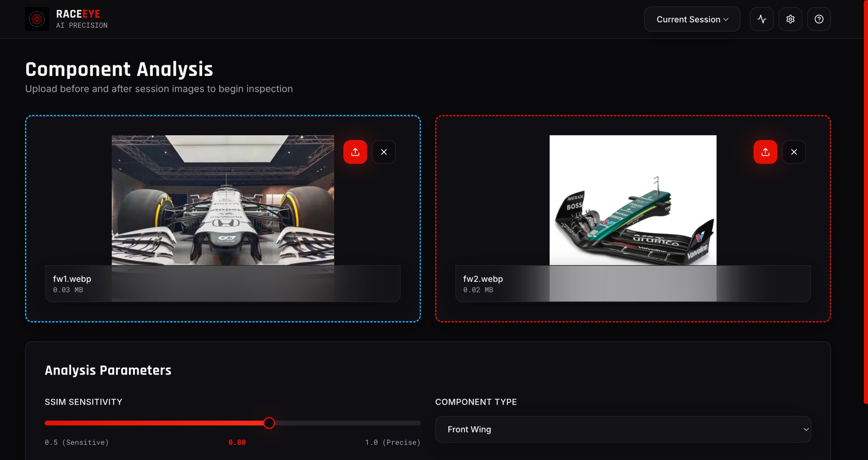The width and height of the screenshot is (868, 460).
Task: Re-upload image for fw1.webp
Action: tap(355, 152)
